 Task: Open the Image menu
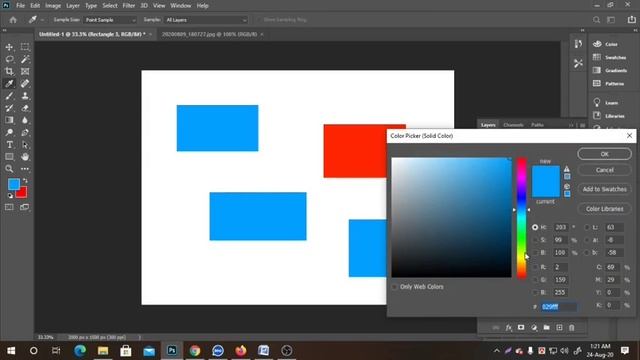tap(53, 6)
